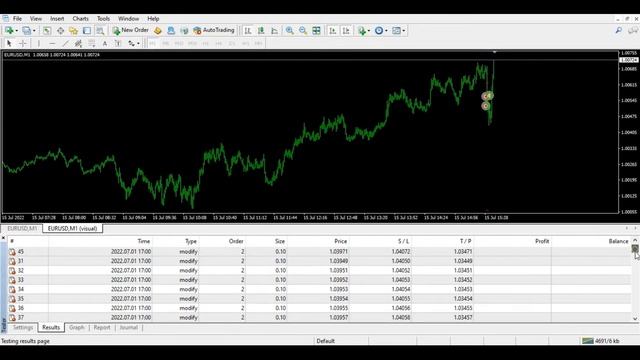This screenshot has height=360, width=640.
Task: Switch chart to Candlesticks icon
Action: [261, 31]
